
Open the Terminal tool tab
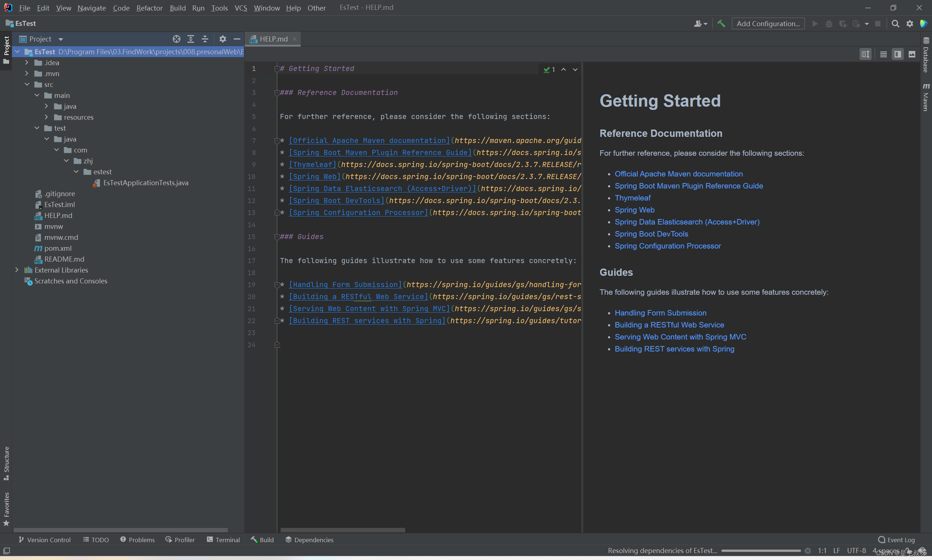click(x=223, y=540)
